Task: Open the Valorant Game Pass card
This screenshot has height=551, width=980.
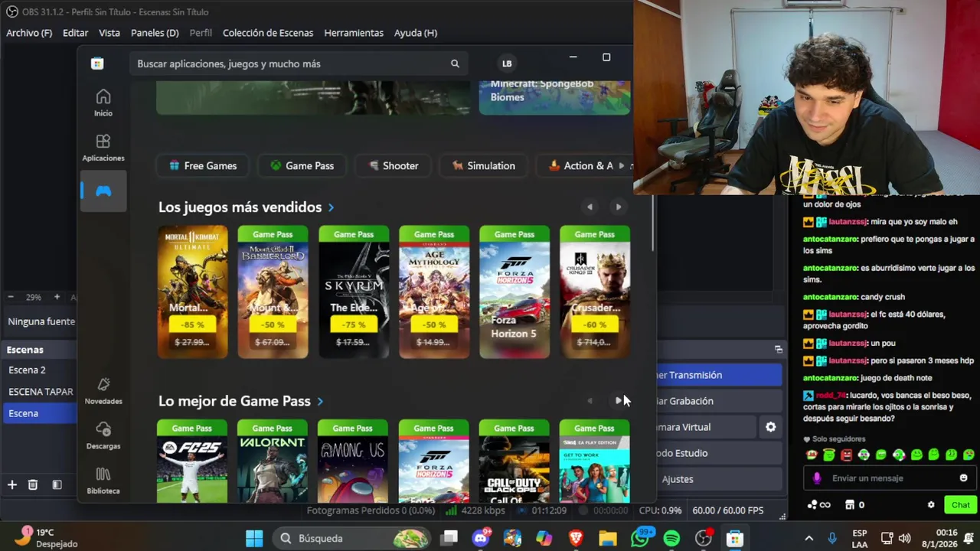Action: (273, 461)
